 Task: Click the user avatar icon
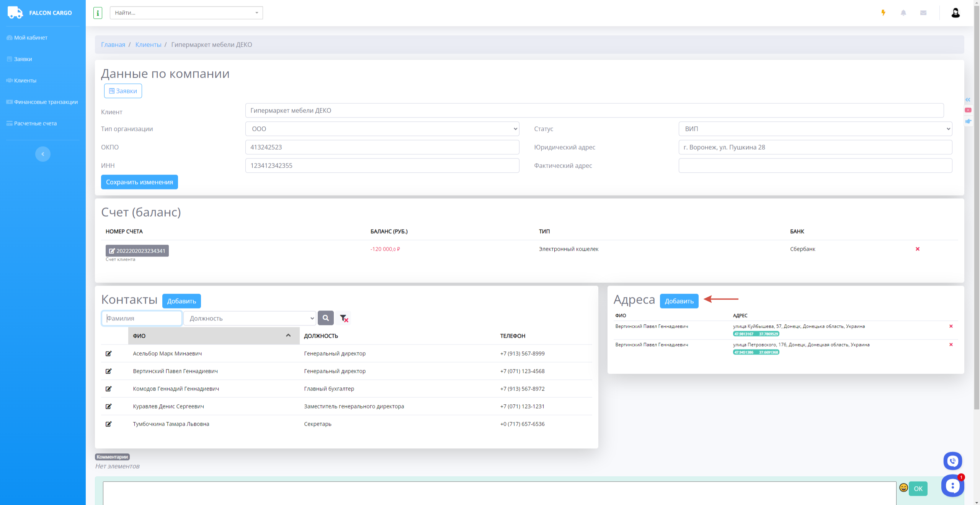pyautogui.click(x=955, y=13)
